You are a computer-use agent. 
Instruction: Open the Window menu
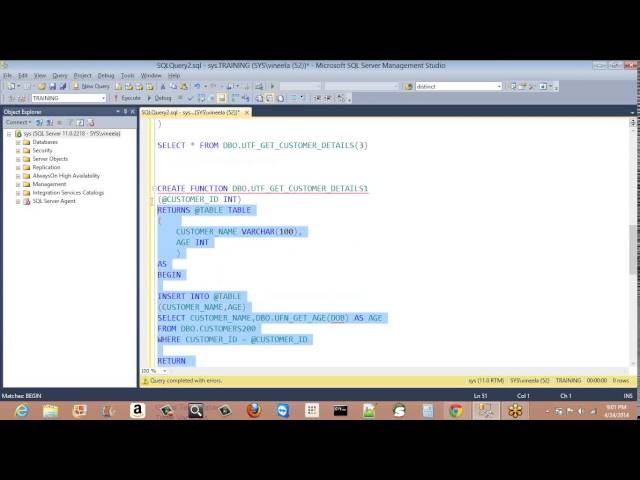point(151,76)
